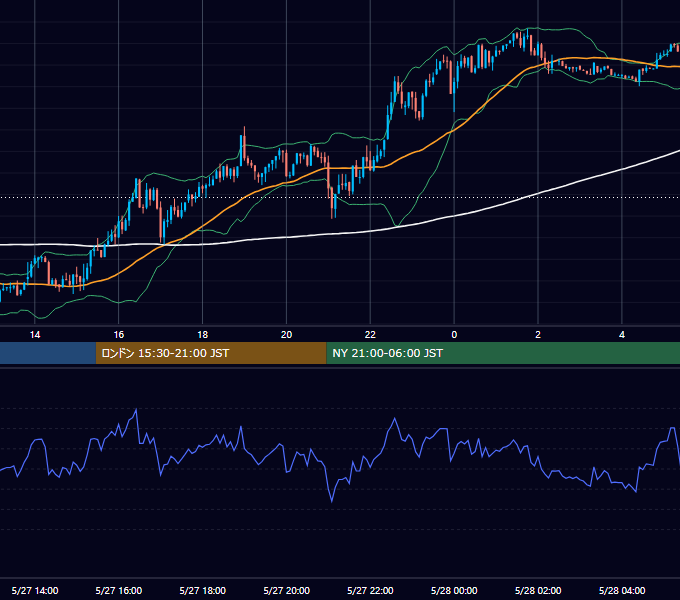Click the 5/27 22:00 timestamp on the lower axis

[370, 590]
